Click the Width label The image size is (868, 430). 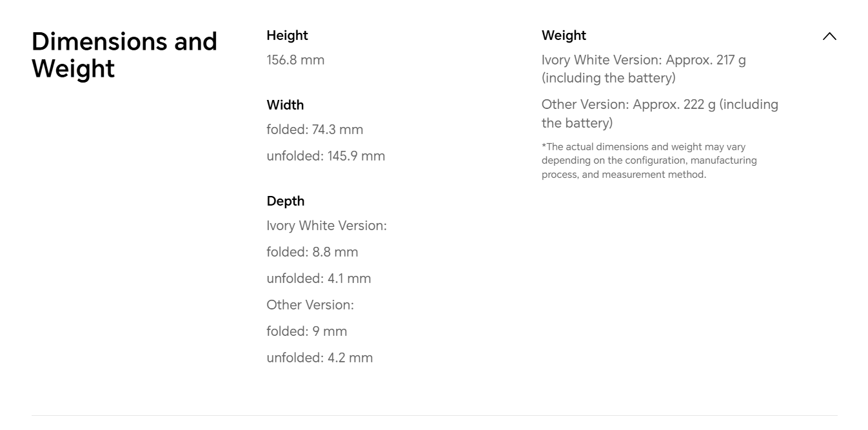pyautogui.click(x=285, y=104)
